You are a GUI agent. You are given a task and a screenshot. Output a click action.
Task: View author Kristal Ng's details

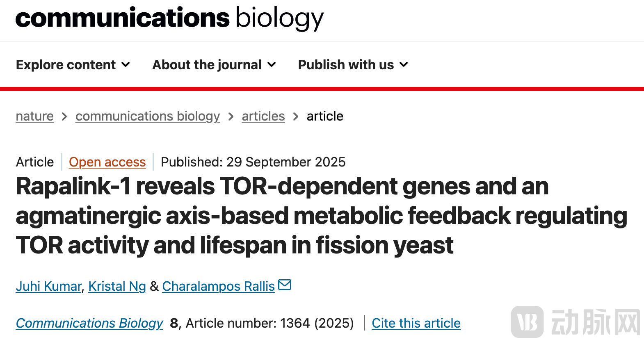117,286
